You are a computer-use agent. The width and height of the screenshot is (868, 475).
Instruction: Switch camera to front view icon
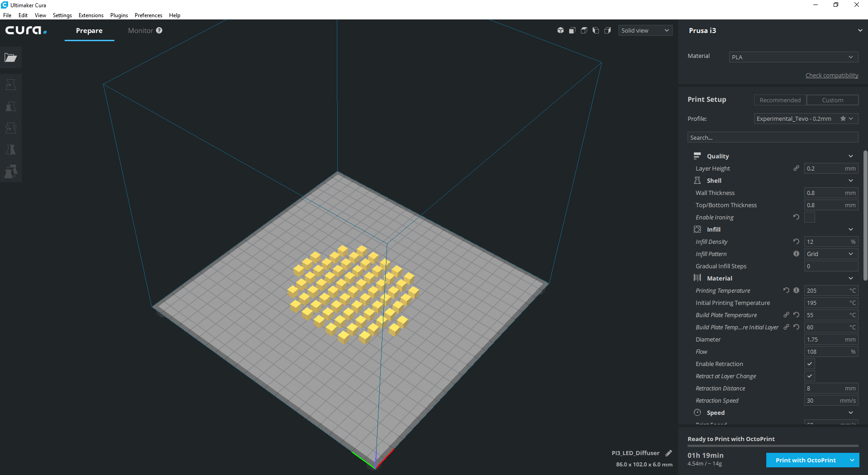coord(572,30)
